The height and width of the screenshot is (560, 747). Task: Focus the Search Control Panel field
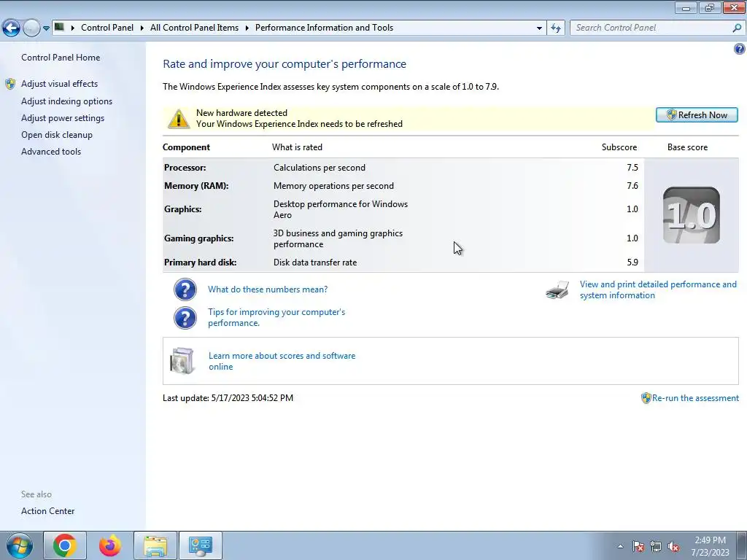click(651, 28)
